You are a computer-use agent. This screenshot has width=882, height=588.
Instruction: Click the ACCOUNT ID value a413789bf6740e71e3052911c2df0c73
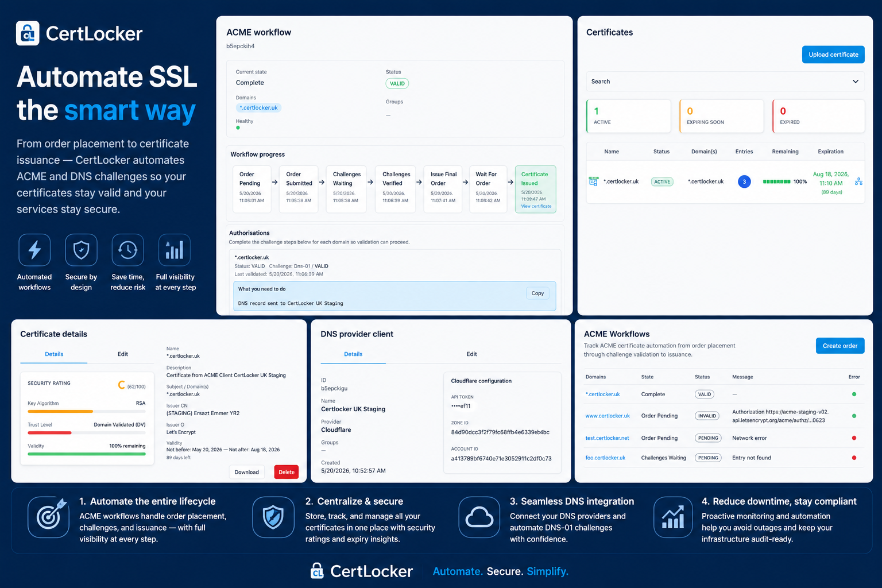coord(501,459)
